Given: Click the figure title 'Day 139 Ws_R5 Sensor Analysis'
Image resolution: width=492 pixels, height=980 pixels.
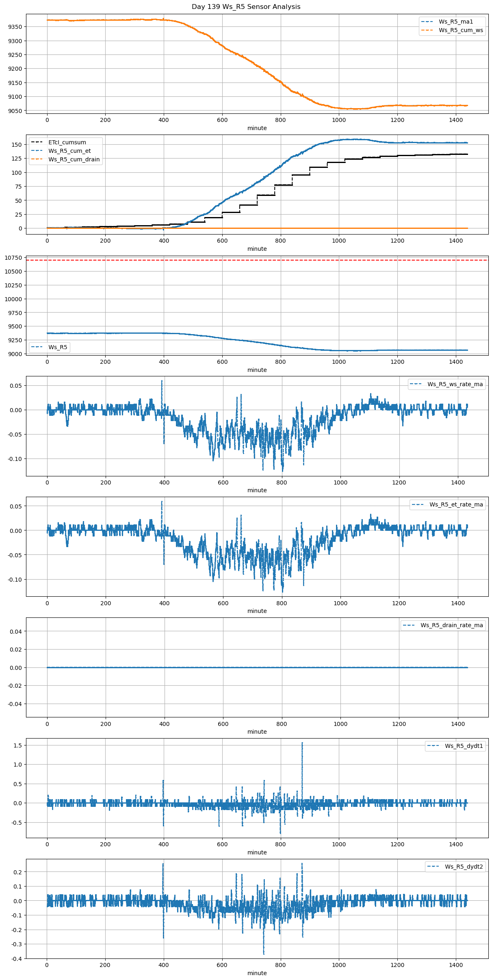Looking at the screenshot, I should (x=246, y=7).
